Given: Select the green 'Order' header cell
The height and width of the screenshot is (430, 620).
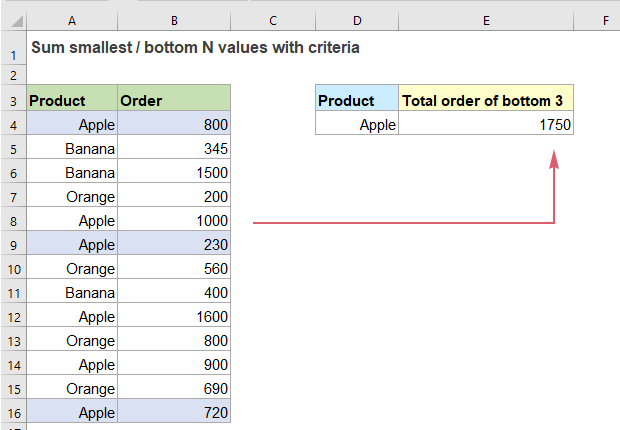Looking at the screenshot, I should [174, 100].
